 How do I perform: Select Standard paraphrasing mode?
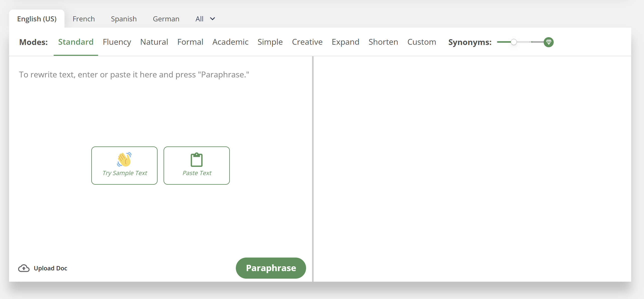76,41
